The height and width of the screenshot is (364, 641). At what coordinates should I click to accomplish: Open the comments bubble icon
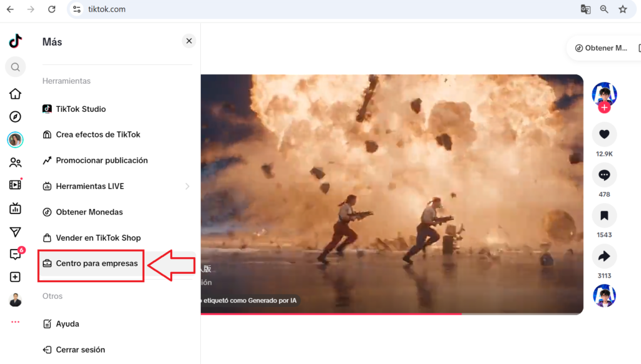coord(604,175)
